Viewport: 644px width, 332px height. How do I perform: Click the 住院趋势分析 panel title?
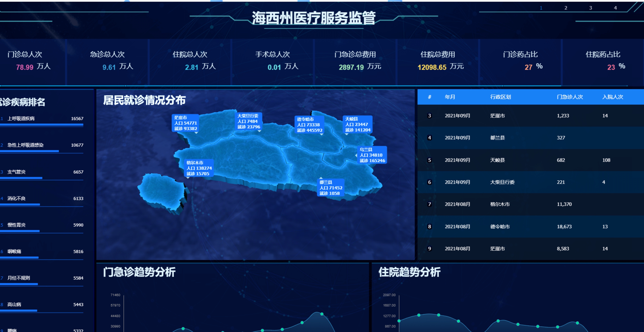(x=409, y=272)
